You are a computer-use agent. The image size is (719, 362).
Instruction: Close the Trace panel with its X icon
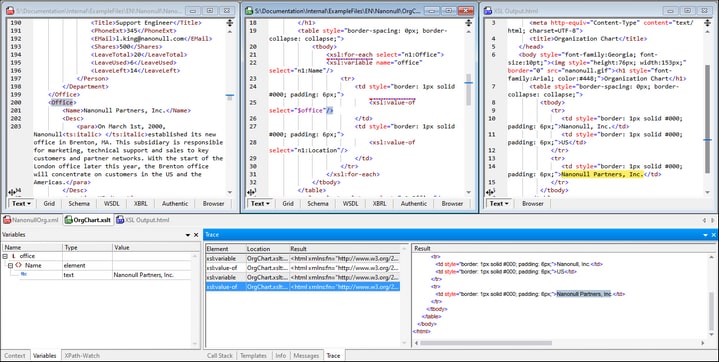point(713,235)
